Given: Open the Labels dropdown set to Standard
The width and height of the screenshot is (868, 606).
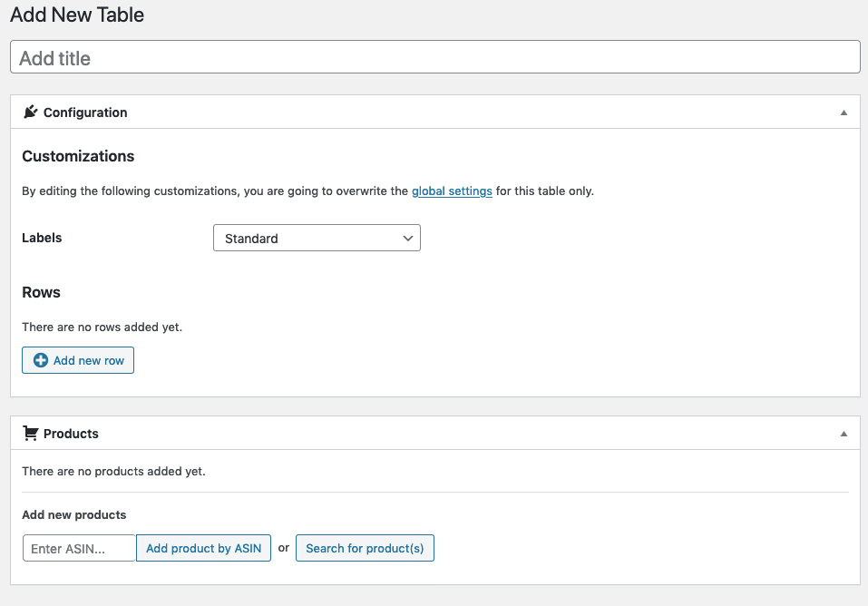Looking at the screenshot, I should point(317,238).
